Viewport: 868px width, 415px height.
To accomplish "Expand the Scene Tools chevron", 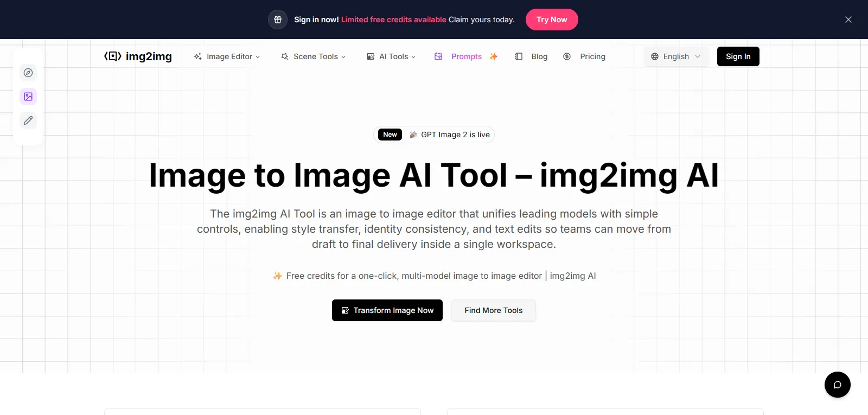I will 343,56.
